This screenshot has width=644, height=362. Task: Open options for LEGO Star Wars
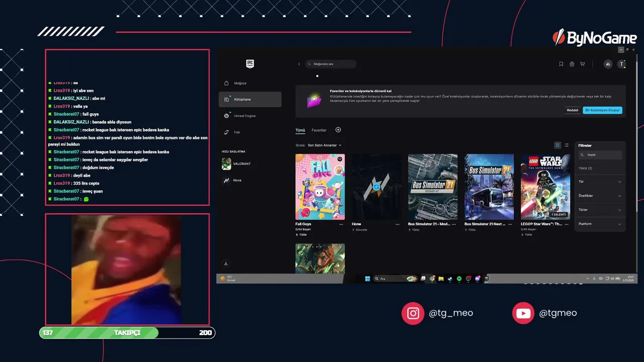(567, 224)
